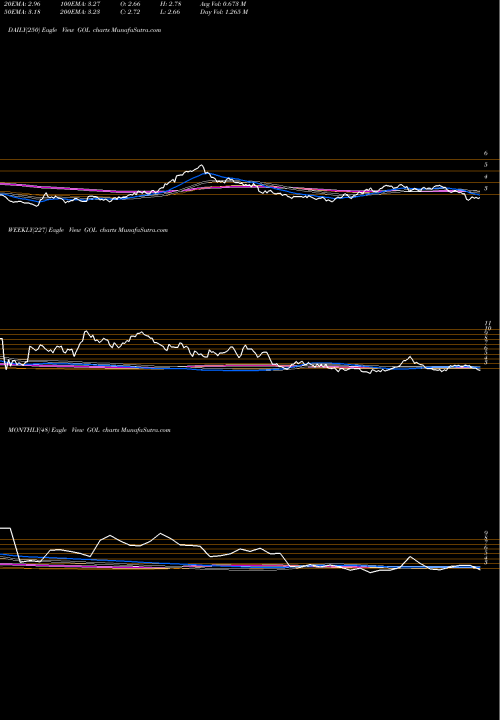
Task: Click the low price L: 2.66
Action: [172, 12]
